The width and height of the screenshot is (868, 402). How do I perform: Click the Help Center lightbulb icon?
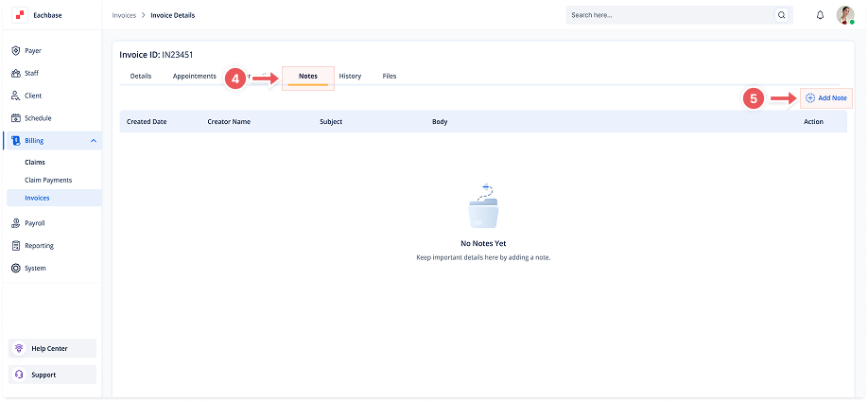point(19,348)
